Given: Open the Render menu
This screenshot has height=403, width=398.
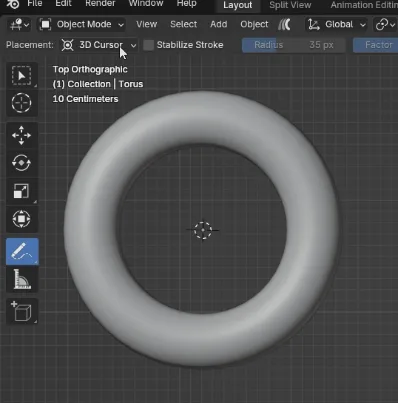Looking at the screenshot, I should [x=100, y=4].
